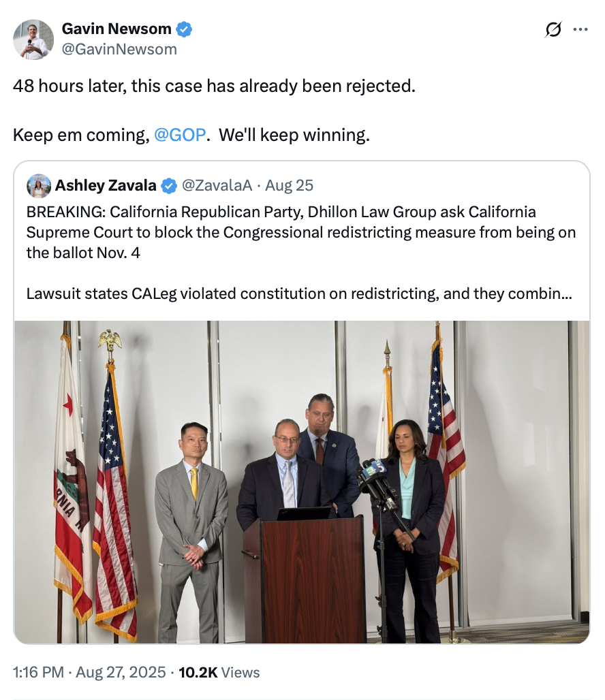Image resolution: width=605 pixels, height=700 pixels.
Task: Click the 1:16 PM Aug 27, 2025 timestamp
Action: pyautogui.click(x=89, y=672)
